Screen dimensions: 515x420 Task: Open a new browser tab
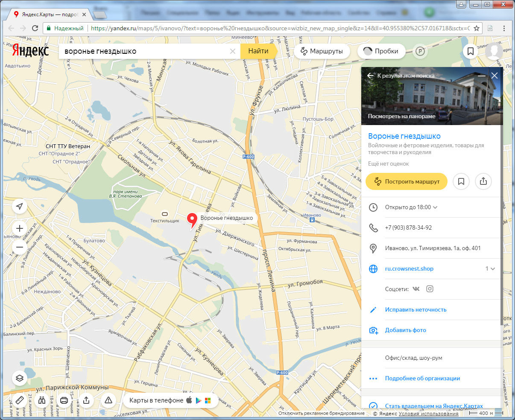tap(100, 15)
